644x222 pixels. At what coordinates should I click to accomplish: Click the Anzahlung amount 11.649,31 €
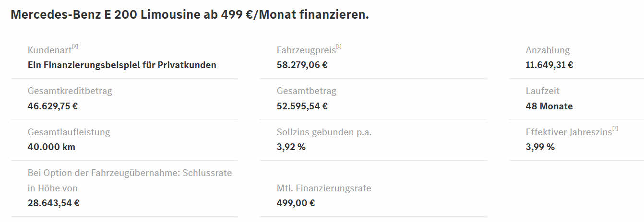click(549, 65)
